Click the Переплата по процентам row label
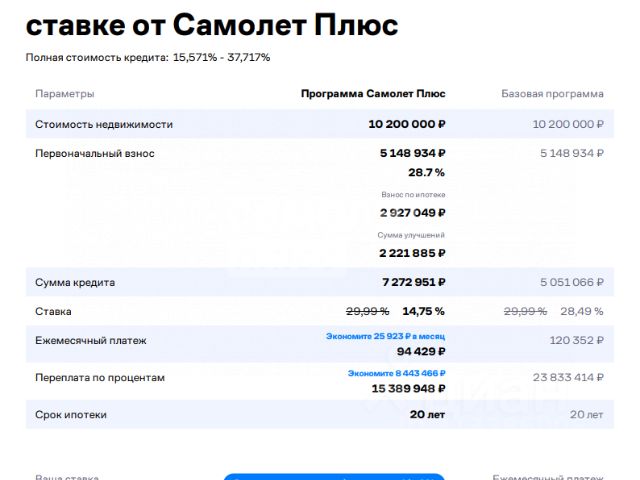 pos(100,378)
